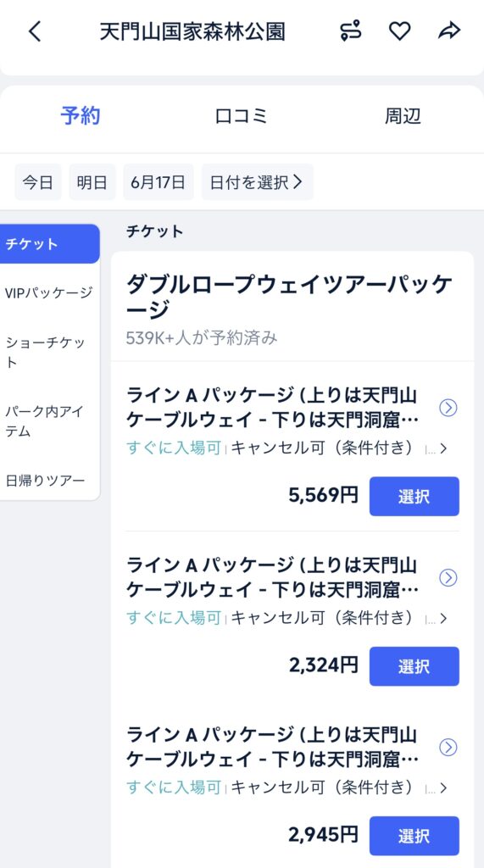
Task: Expand conditions chevron for 2,324円 package
Action: point(442,618)
